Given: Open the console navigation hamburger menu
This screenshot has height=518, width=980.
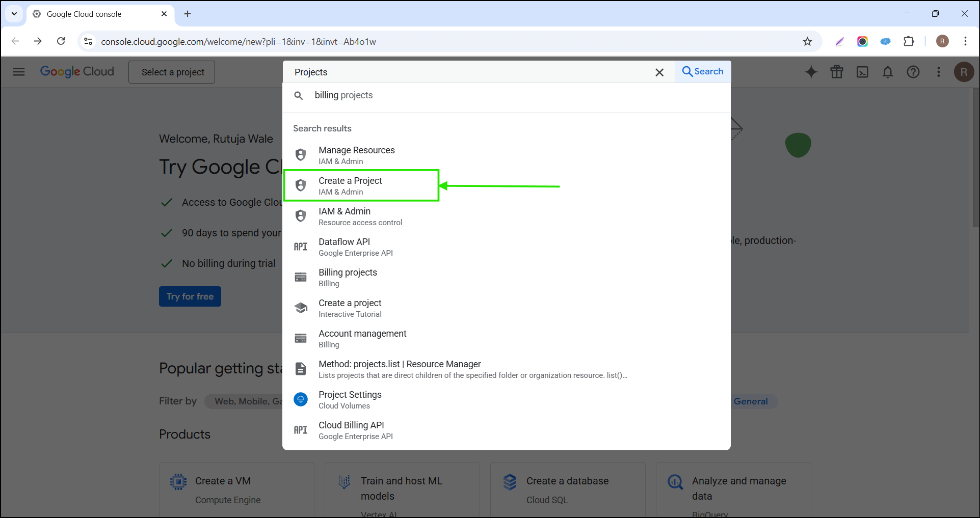Looking at the screenshot, I should (x=19, y=71).
